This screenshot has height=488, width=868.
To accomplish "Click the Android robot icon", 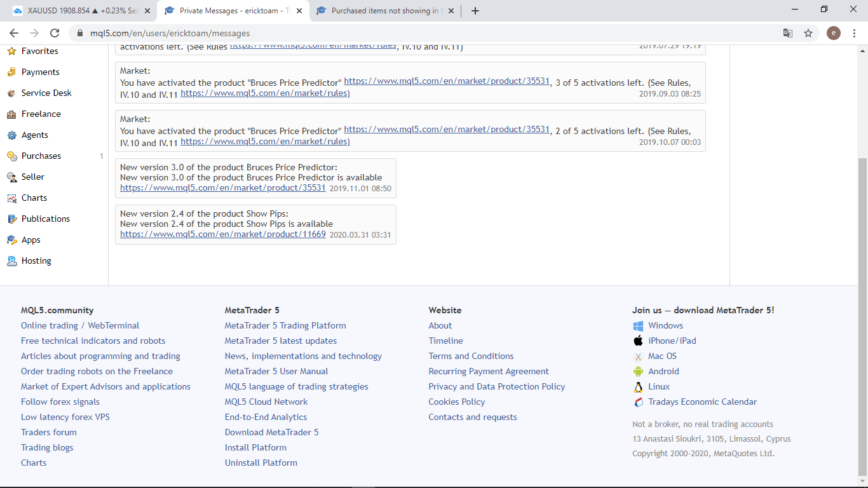I will point(638,372).
